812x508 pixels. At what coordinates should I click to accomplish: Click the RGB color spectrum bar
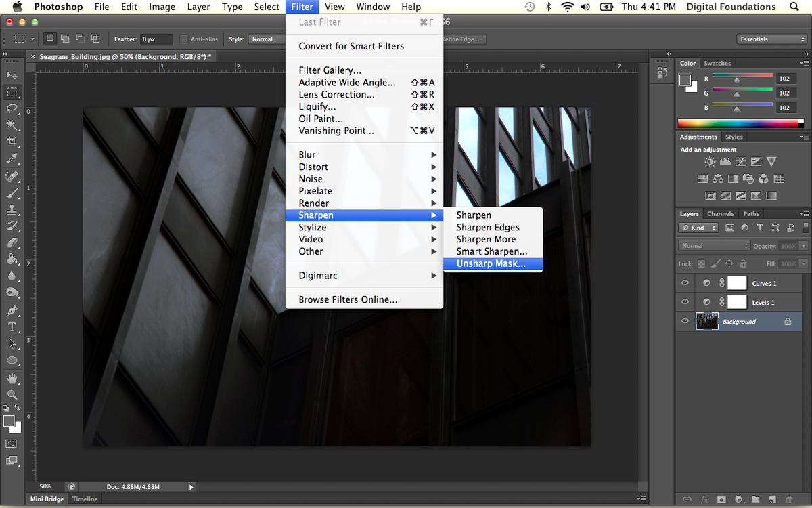tap(741, 123)
